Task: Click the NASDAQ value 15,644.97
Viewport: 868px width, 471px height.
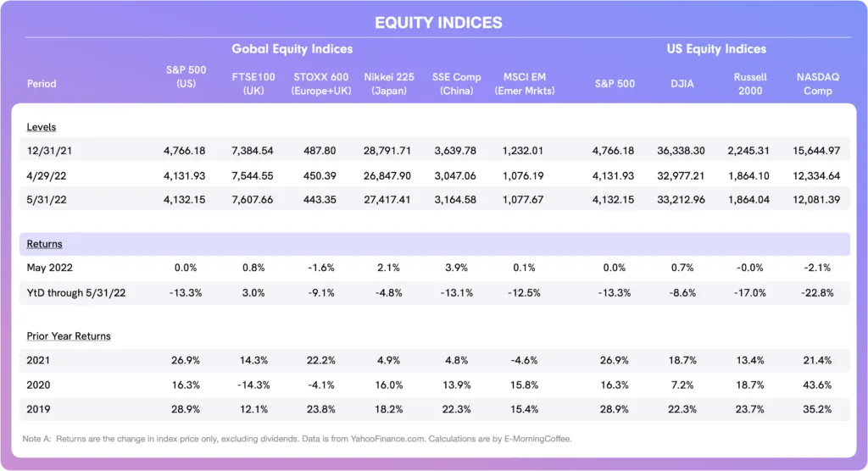Action: [x=816, y=151]
